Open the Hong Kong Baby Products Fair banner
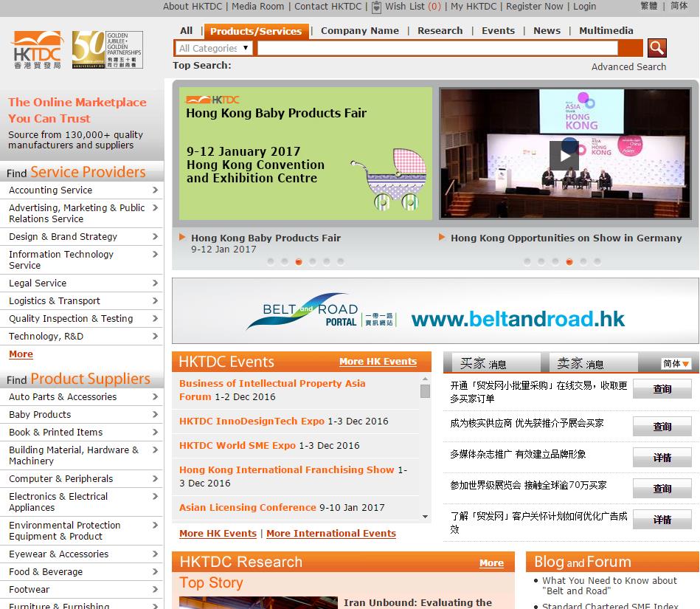The image size is (700, 609). click(x=306, y=154)
